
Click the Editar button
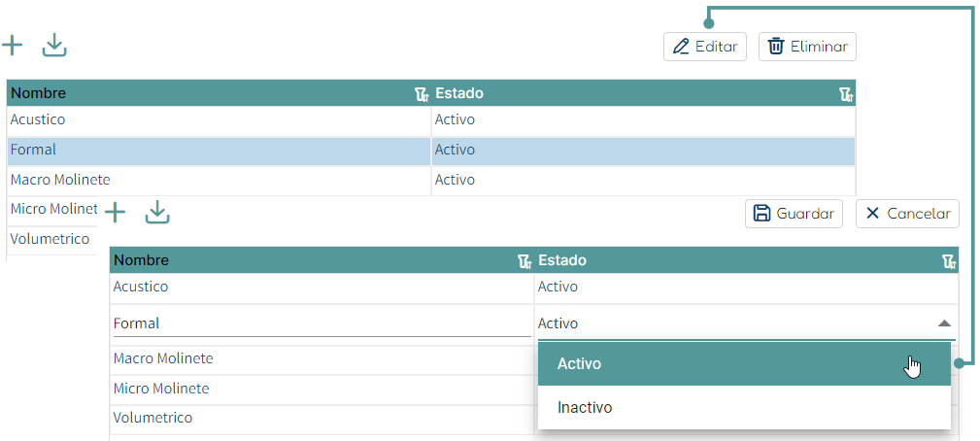pos(705,47)
